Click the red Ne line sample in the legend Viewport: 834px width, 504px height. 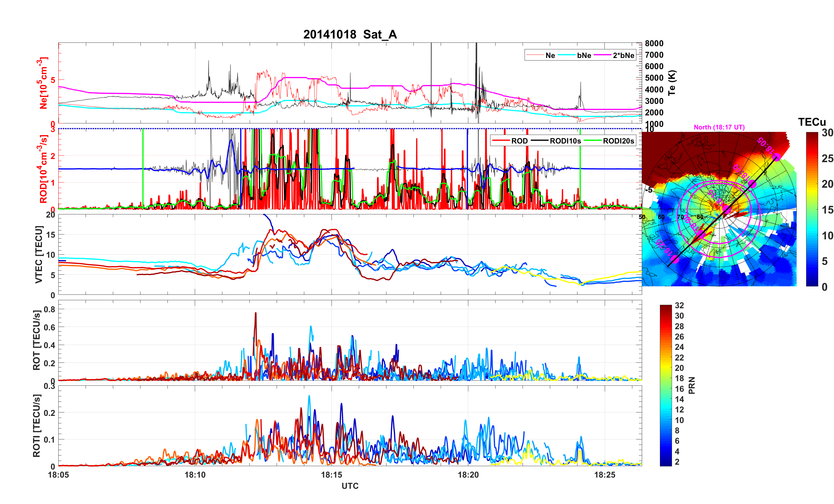coord(535,55)
